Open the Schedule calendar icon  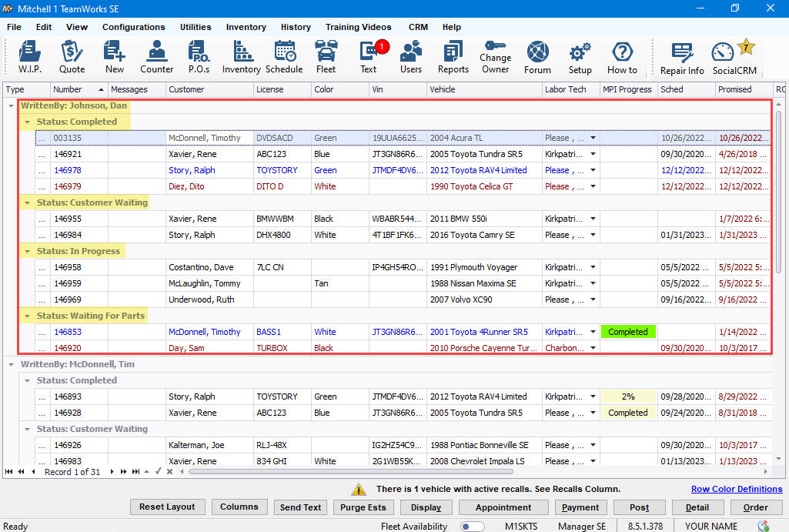point(284,58)
